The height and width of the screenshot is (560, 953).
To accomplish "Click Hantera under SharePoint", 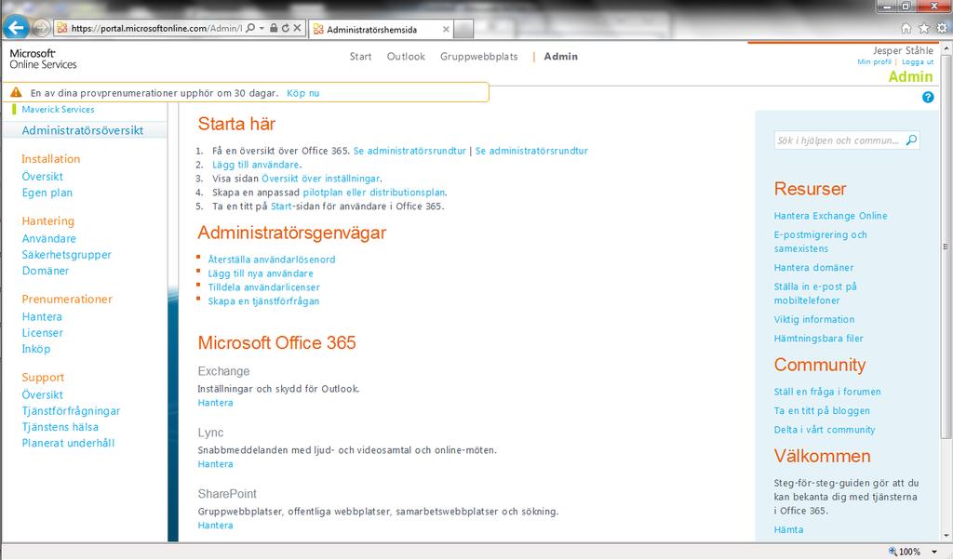I will [215, 526].
